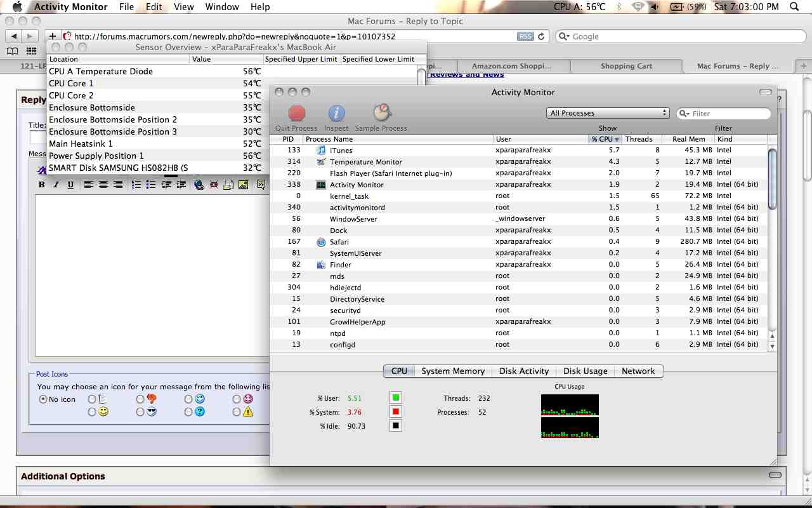Viewport: 812px width, 508px height.
Task: Toggle Italic in the reply editor
Action: click(x=56, y=185)
